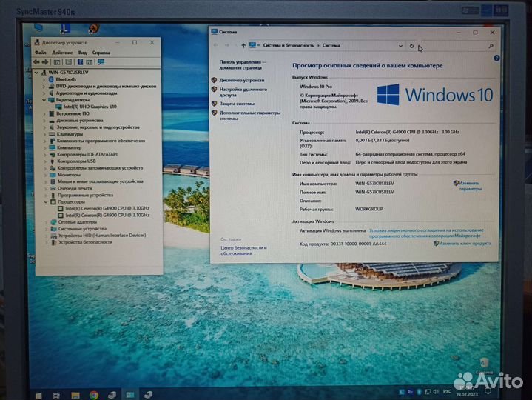Image resolution: width=532 pixels, height=400 pixels.
Task: Select Intel(R) UHD Graphics 610 adapter
Action: pos(90,107)
